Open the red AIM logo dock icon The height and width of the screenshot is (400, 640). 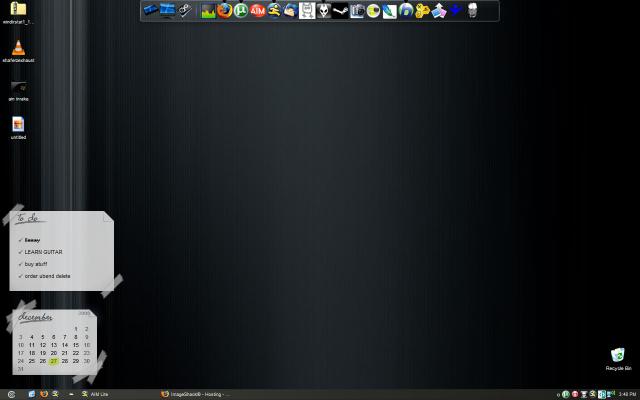pos(258,10)
